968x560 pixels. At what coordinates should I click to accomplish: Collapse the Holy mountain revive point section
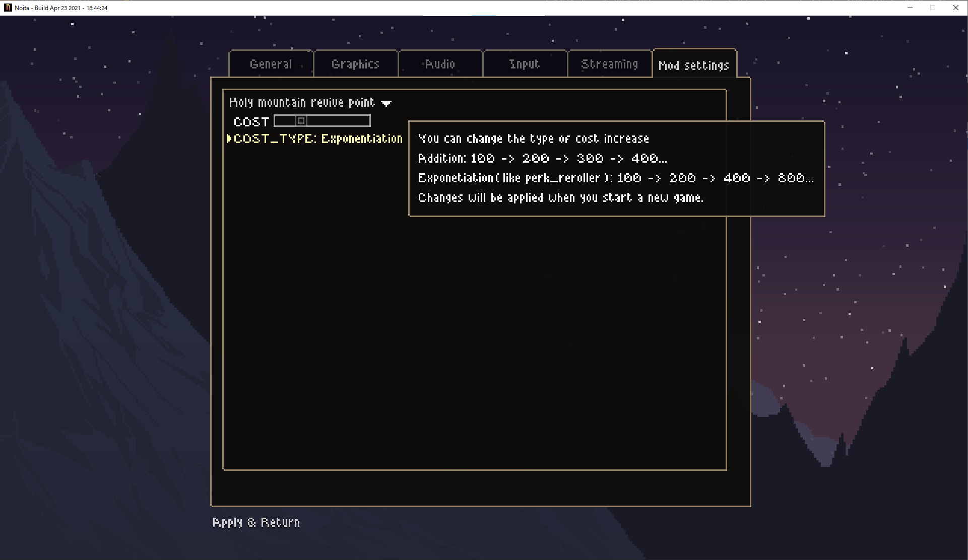point(310,103)
